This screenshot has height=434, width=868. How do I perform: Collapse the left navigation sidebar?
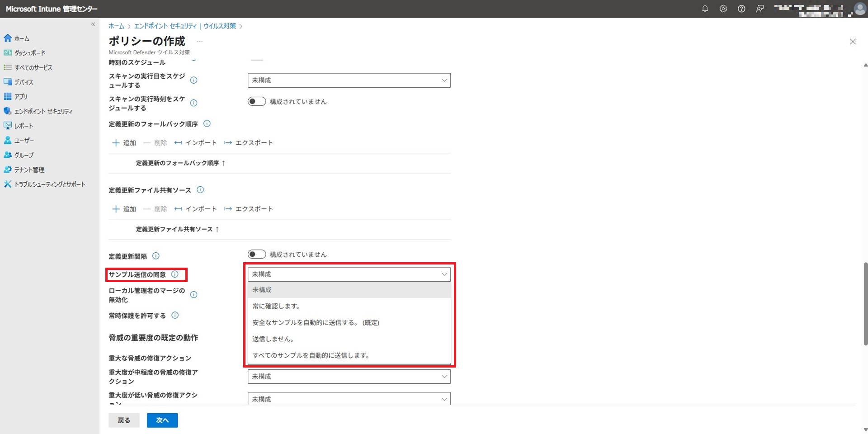tap(93, 24)
